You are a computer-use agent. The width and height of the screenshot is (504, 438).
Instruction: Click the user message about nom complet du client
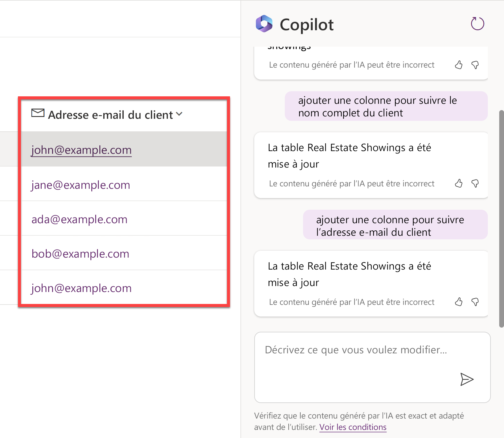(x=386, y=106)
